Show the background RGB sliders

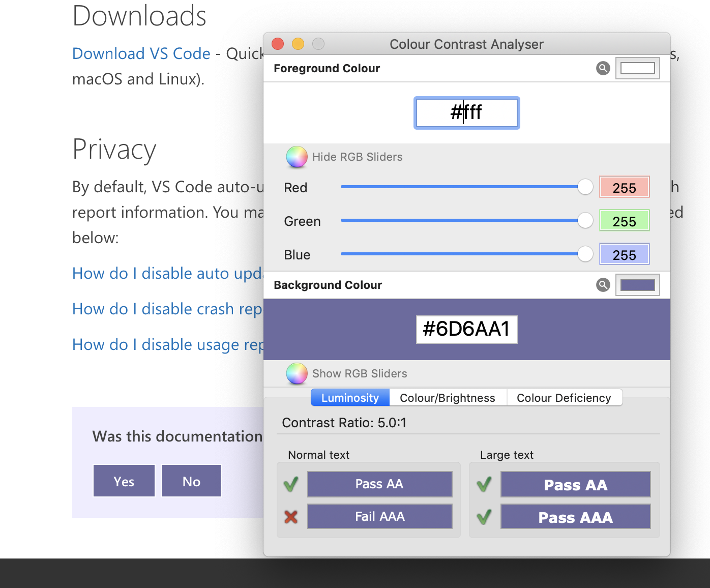360,373
